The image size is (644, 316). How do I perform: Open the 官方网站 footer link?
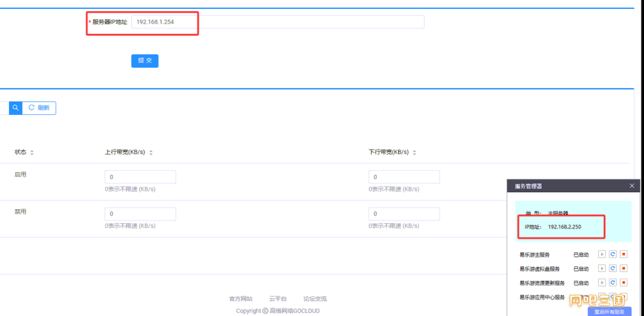[241, 299]
